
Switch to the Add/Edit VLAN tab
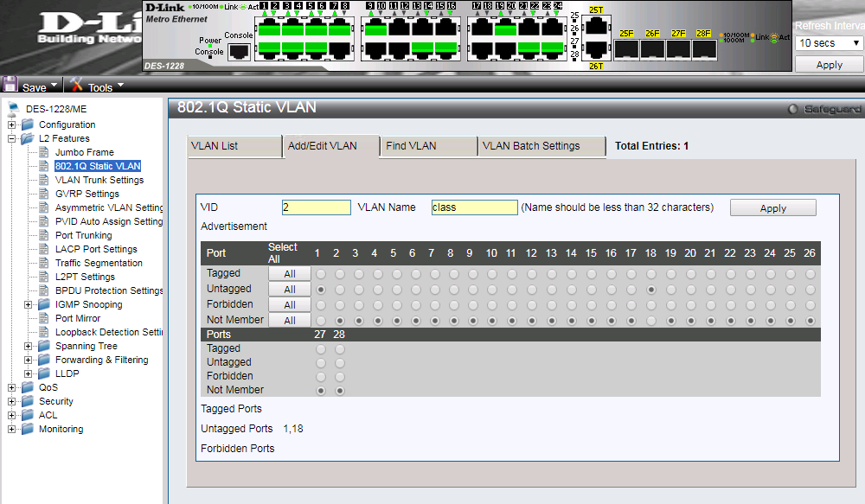click(x=331, y=146)
